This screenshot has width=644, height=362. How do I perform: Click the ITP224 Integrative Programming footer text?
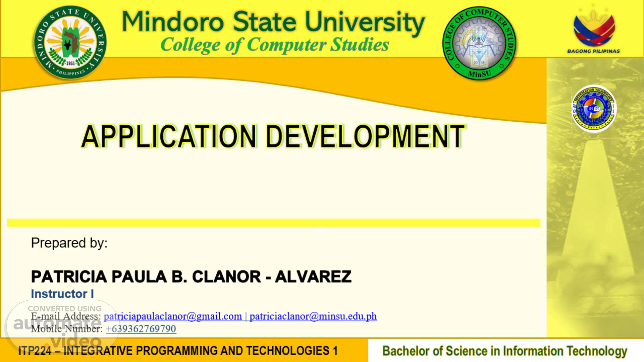[178, 351]
